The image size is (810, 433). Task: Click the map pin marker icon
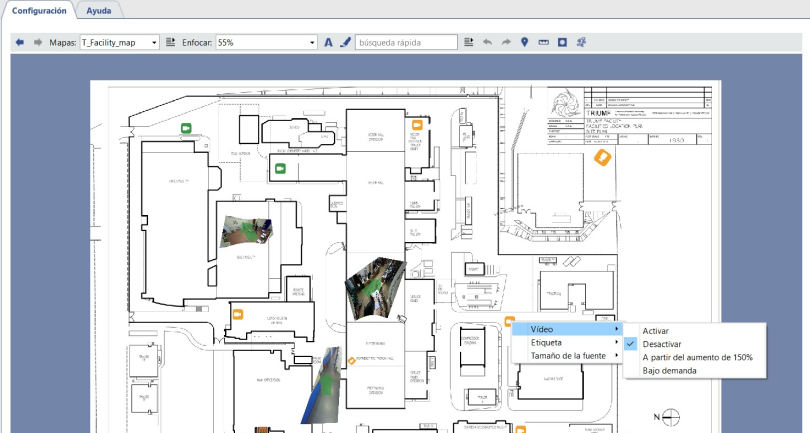pyautogui.click(x=525, y=43)
